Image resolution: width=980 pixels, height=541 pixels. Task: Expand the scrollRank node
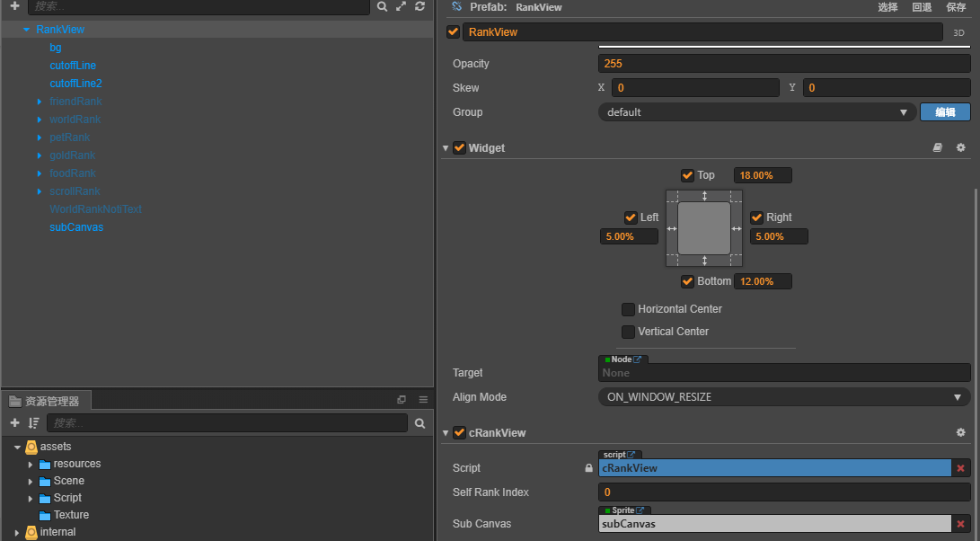coord(40,191)
